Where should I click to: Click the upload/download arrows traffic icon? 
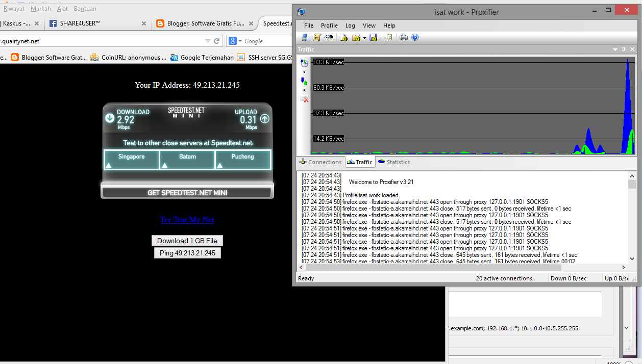point(304,81)
